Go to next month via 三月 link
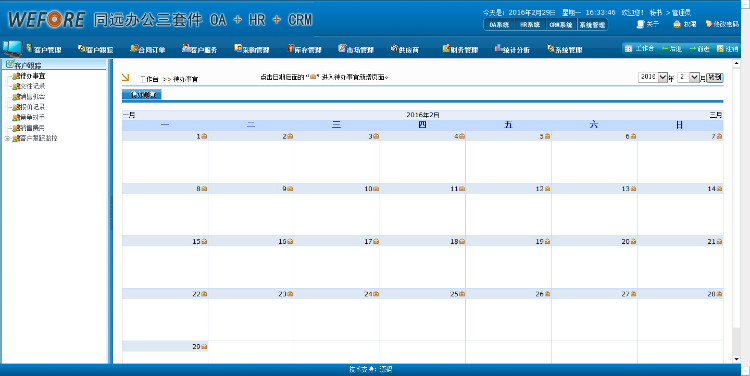This screenshot has height=376, width=750. pos(716,115)
